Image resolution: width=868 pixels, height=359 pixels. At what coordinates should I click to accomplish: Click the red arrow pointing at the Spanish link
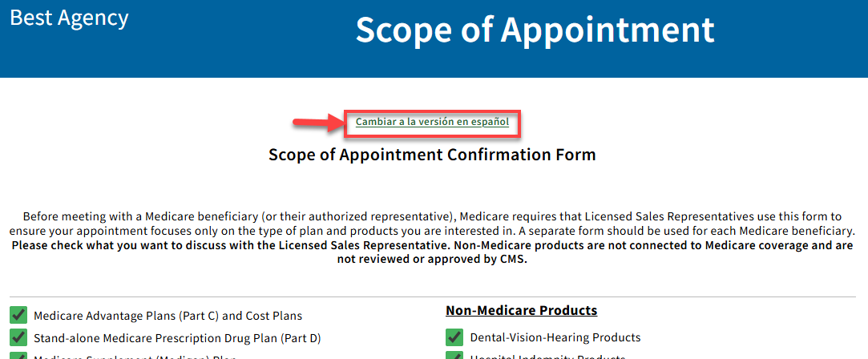[316, 123]
